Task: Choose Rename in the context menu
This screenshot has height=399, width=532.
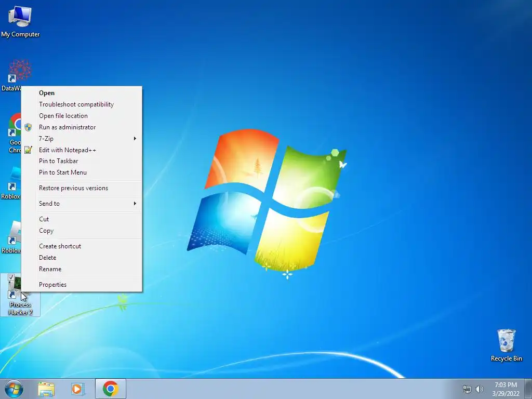Action: [x=82, y=269]
